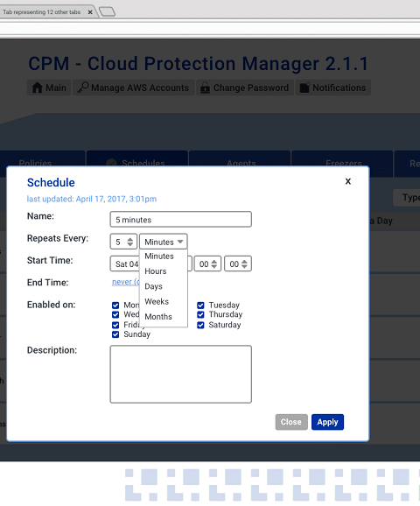
Task: Uncheck the Thursday checkbox
Action: 200,314
